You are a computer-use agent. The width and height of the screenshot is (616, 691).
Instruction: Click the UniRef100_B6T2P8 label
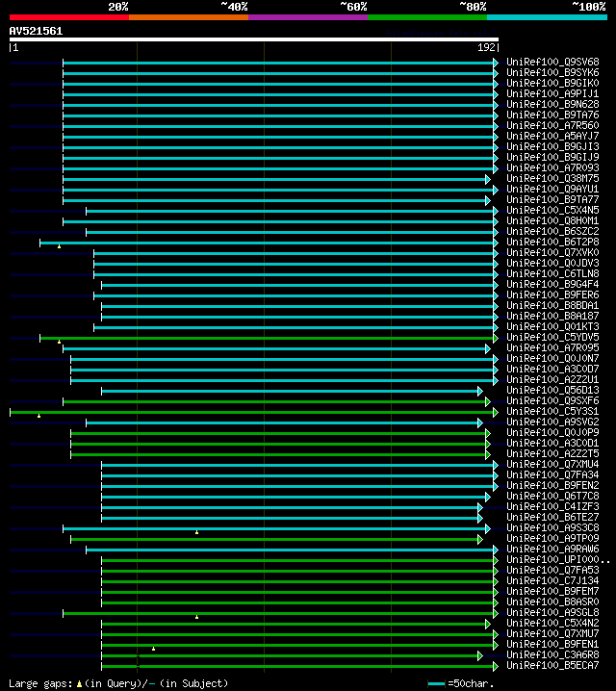tap(552, 242)
